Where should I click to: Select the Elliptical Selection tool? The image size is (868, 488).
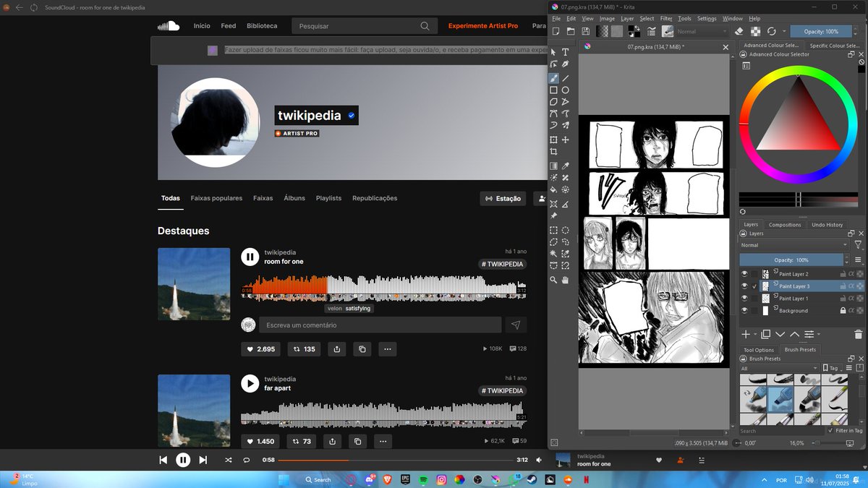(x=565, y=230)
